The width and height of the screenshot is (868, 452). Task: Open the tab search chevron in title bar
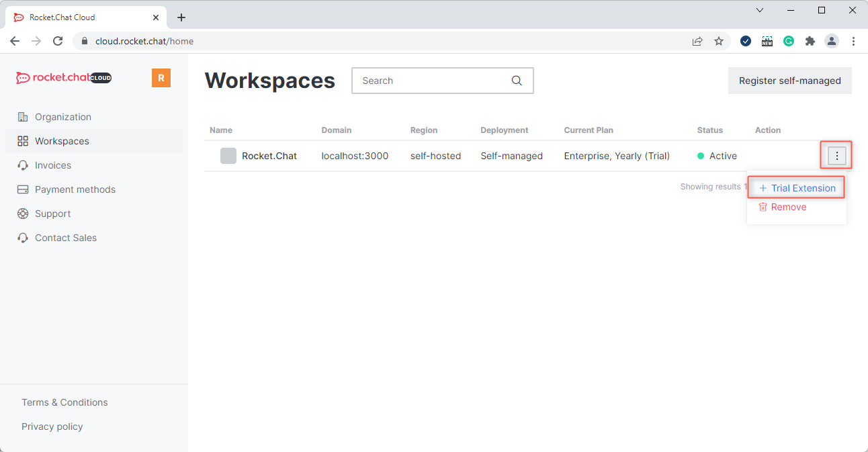coord(760,10)
